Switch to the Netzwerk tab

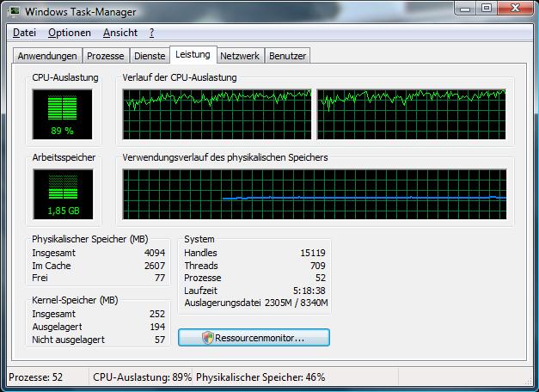240,56
